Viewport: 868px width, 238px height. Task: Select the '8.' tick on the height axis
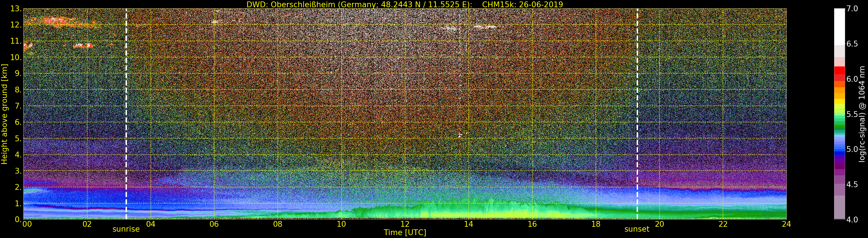(18, 90)
